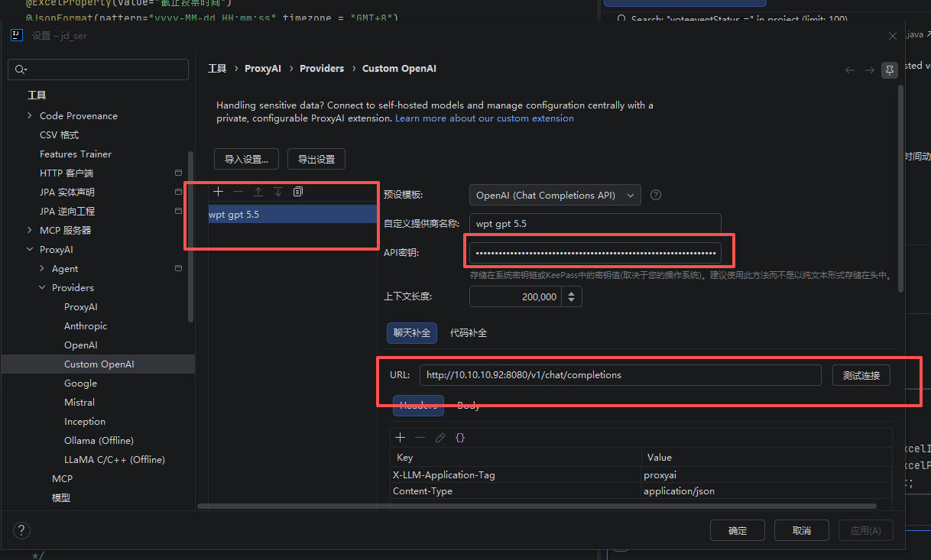Image resolution: width=931 pixels, height=560 pixels.
Task: Cancel with 取消 button
Action: 802,530
